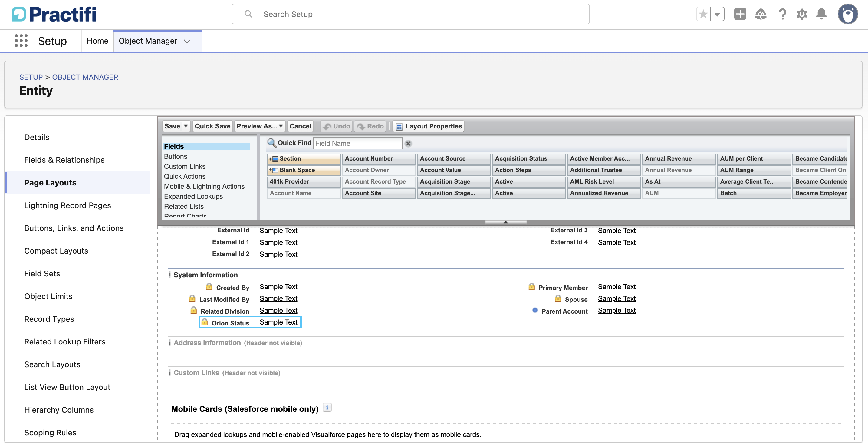Open the Save dropdown arrow
The image size is (868, 446).
click(186, 126)
